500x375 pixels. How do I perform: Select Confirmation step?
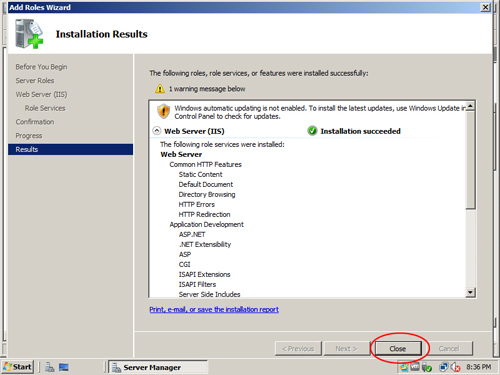(x=35, y=122)
